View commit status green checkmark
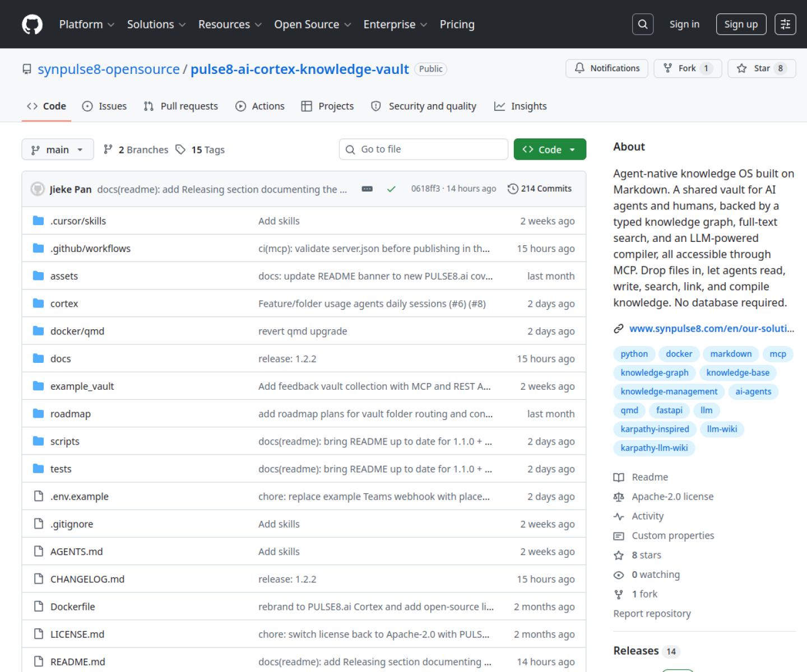 pyautogui.click(x=391, y=189)
